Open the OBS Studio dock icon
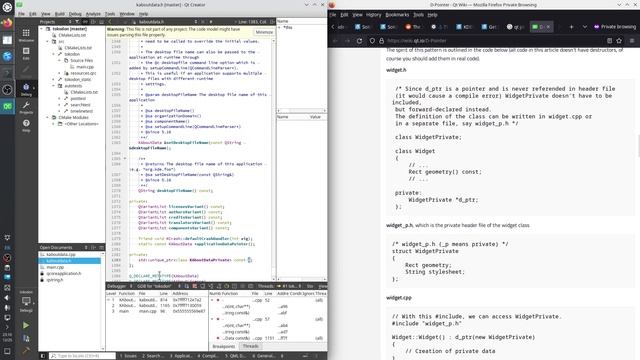The height and width of the screenshot is (360, 640). pos(7,90)
